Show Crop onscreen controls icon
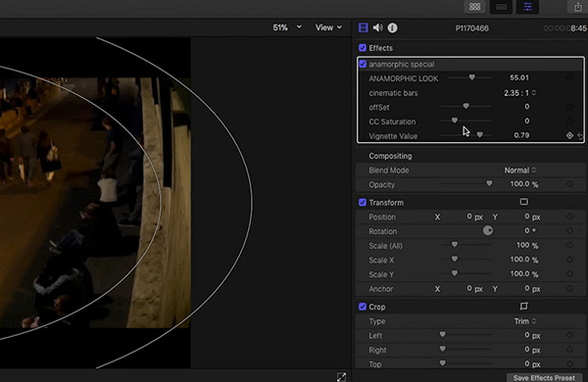 pos(524,307)
